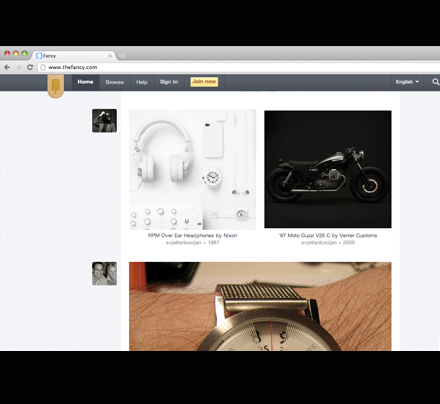Click the RPM Over Ear Headphones title
440x404 pixels.
(x=192, y=235)
